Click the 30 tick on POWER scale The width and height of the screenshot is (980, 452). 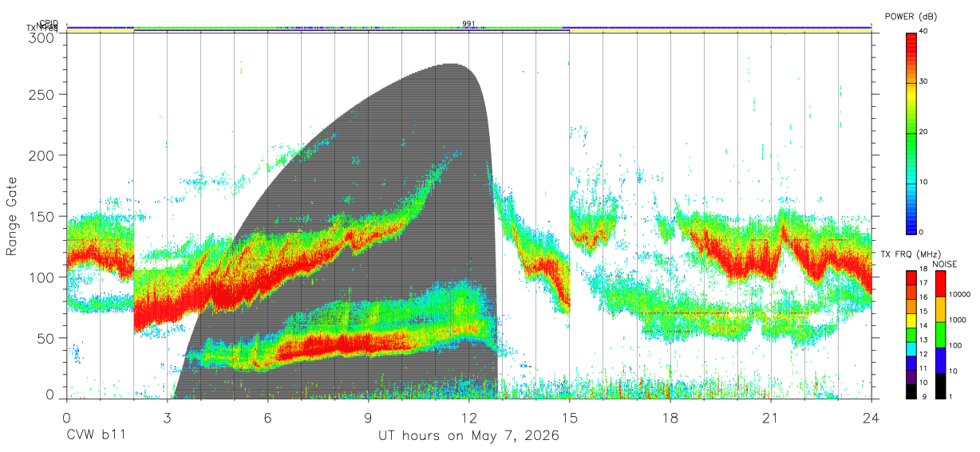(923, 81)
